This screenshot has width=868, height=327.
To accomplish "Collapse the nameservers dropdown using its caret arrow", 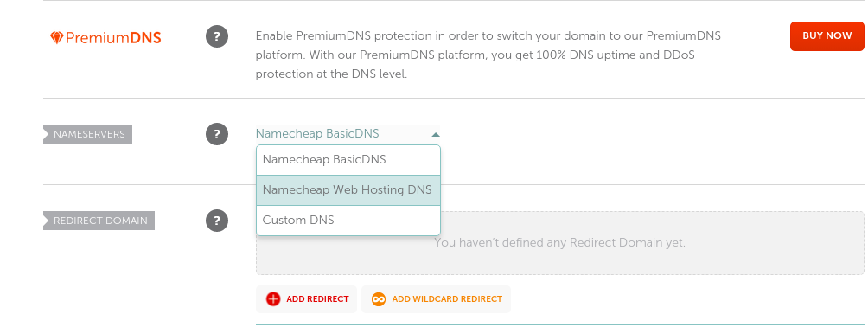I will click(x=436, y=134).
